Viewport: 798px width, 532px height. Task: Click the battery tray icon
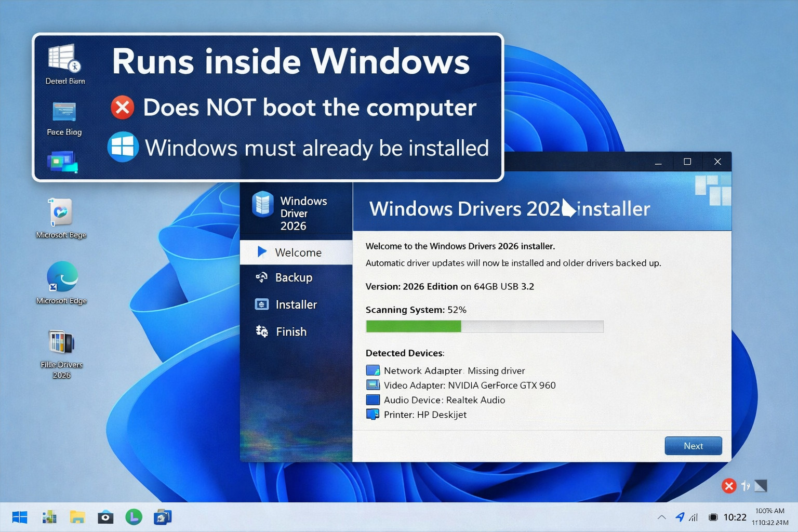point(713,517)
